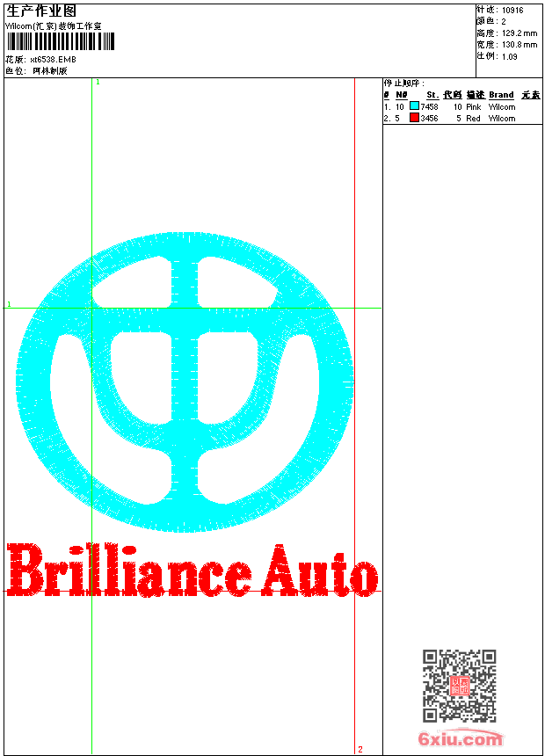Click the red seal at the QR code center
This screenshot has height=756, width=545.
(459, 687)
